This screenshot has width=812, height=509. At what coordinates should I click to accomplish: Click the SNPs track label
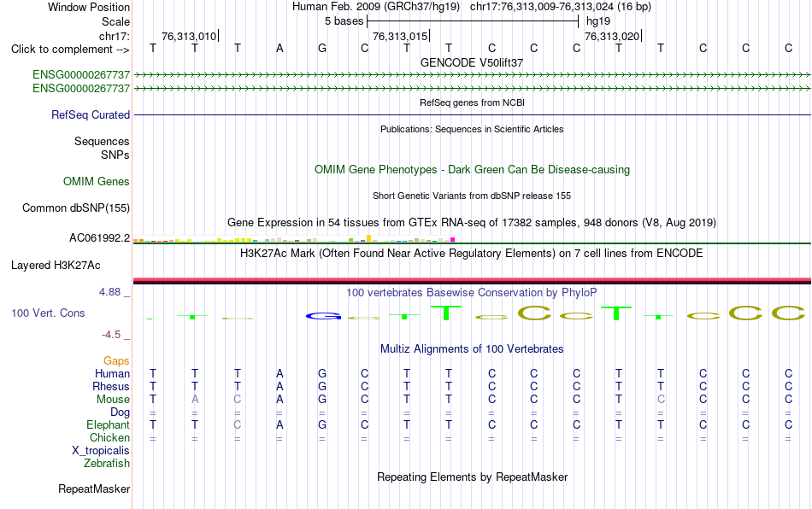pyautogui.click(x=115, y=155)
